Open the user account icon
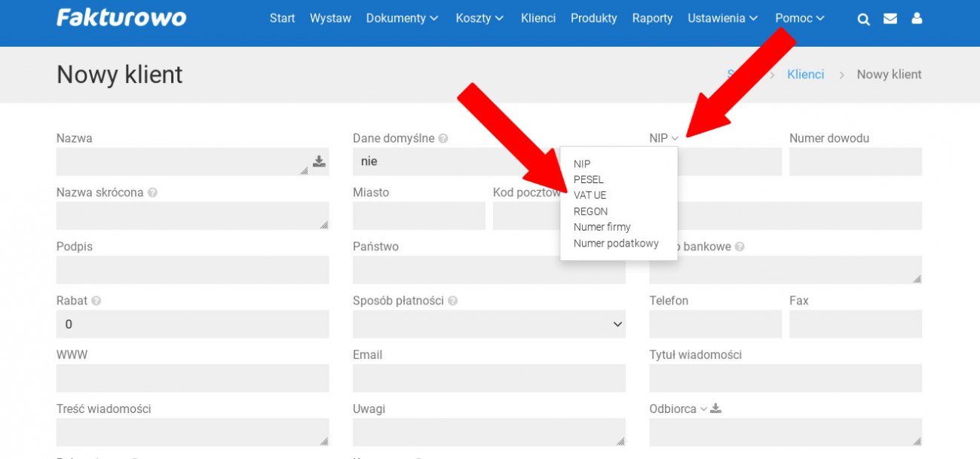This screenshot has width=980, height=459. pos(917,19)
